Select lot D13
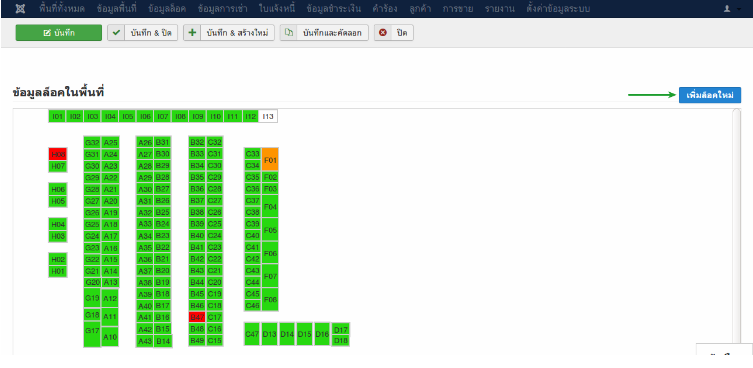This screenshot has height=368, width=753. (269, 334)
